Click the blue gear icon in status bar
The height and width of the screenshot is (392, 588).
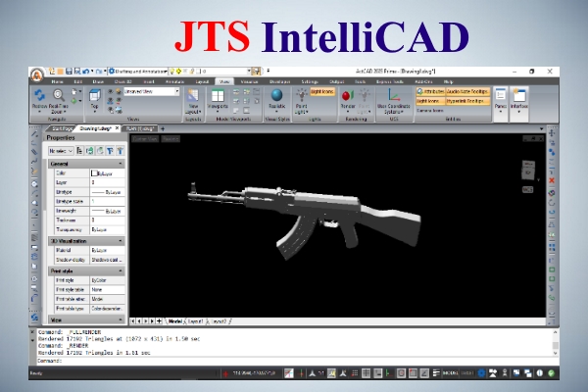click(x=481, y=372)
